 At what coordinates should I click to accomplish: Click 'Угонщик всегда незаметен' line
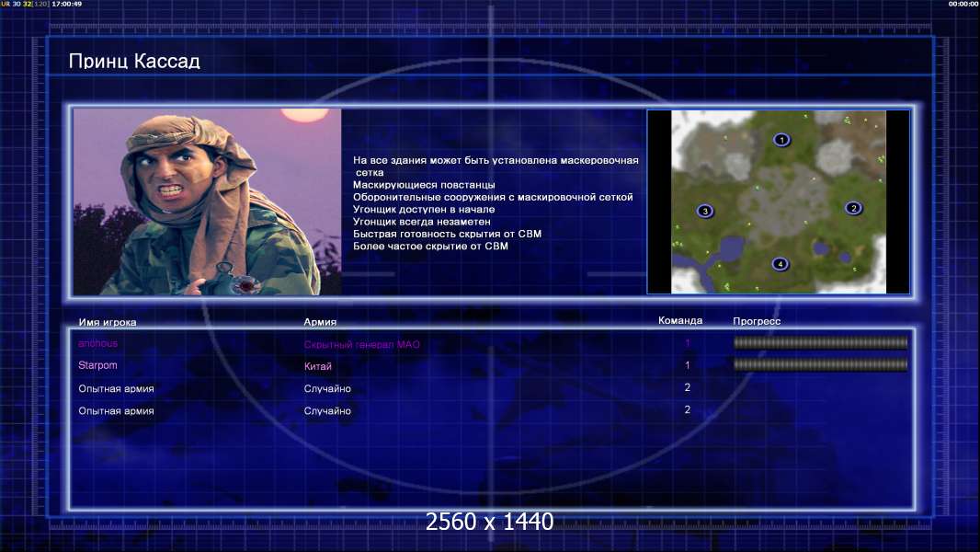coord(422,222)
